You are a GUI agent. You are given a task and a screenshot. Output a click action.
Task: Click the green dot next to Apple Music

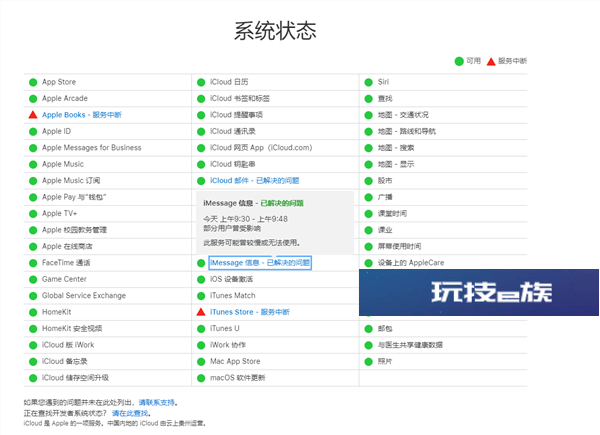[x=33, y=164]
